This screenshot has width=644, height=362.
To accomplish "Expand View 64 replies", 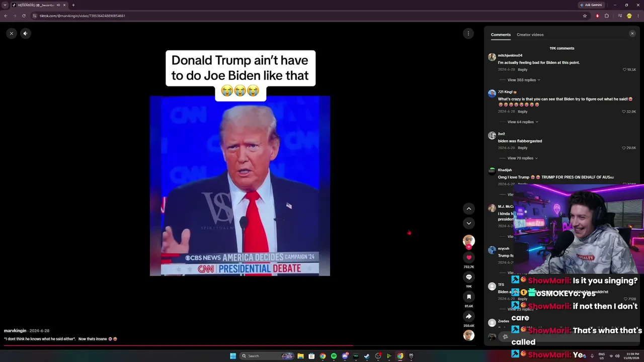I will click(523, 122).
